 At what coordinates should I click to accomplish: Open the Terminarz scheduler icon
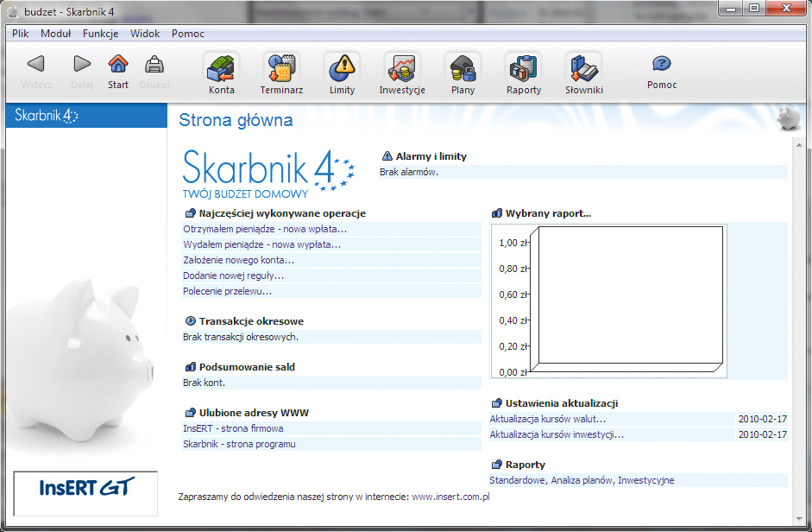point(281,73)
